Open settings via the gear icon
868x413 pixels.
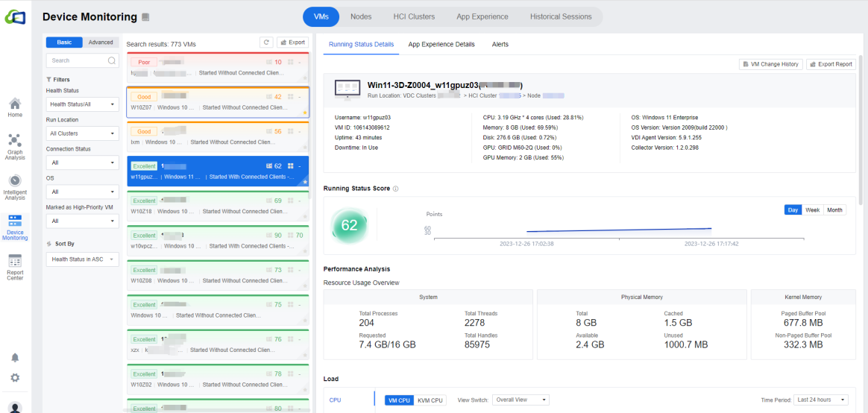pos(15,378)
